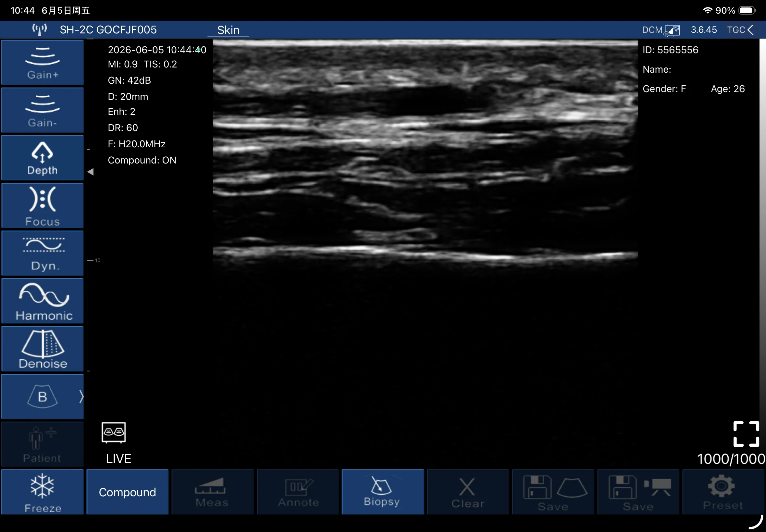This screenshot has width=766, height=532.
Task: Enable the Biopsy guide
Action: tap(383, 492)
